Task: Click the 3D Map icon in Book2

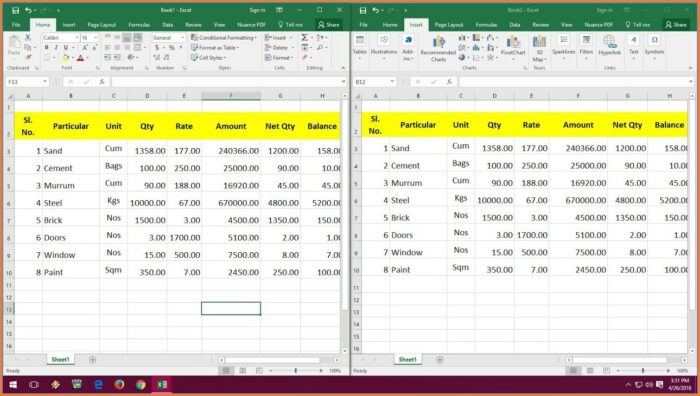Action: (x=539, y=48)
